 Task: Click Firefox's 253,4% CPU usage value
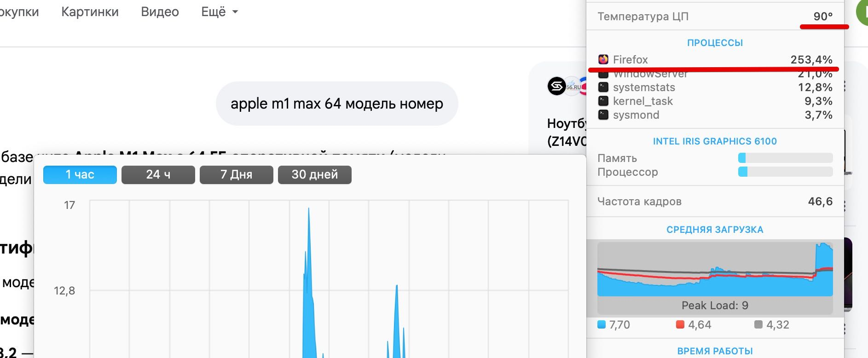click(811, 60)
